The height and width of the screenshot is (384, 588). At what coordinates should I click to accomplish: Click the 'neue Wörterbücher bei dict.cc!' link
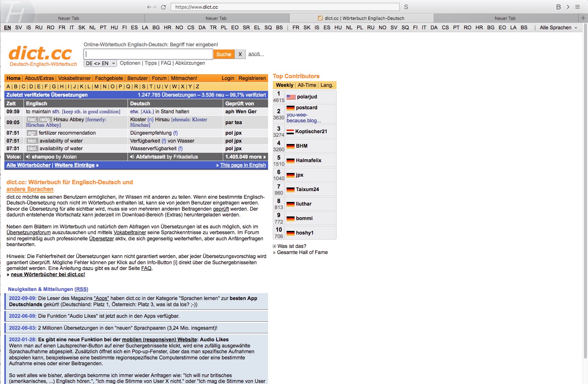(x=48, y=274)
